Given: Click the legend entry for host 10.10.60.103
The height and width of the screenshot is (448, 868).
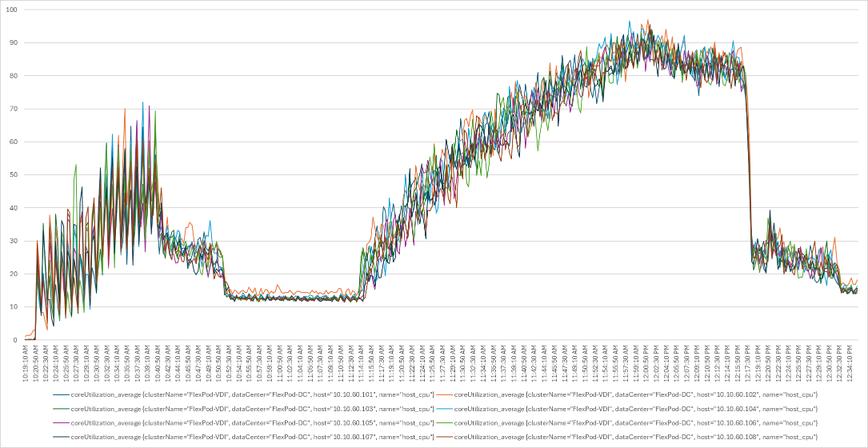Looking at the screenshot, I should click(243, 409).
